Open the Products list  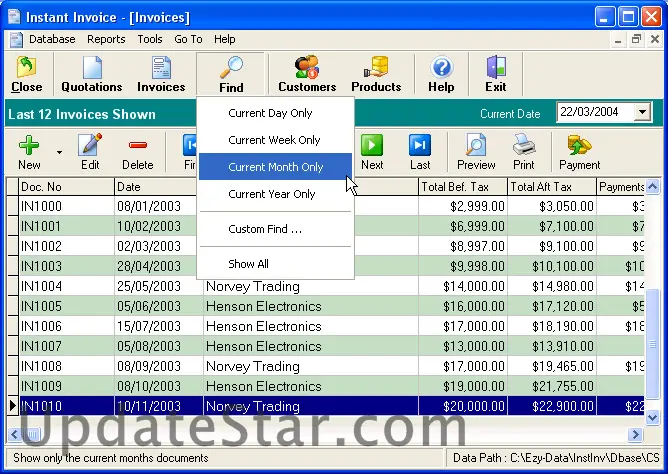click(x=376, y=75)
